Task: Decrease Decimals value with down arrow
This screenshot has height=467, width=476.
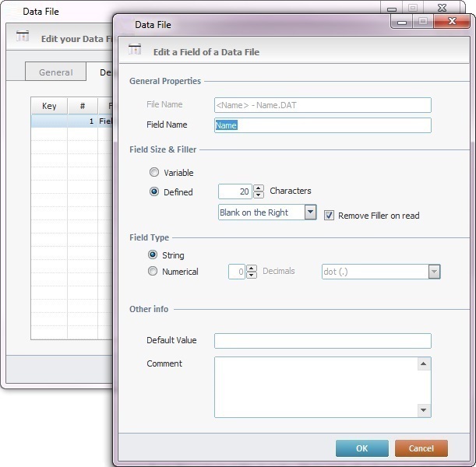Action: [x=252, y=276]
